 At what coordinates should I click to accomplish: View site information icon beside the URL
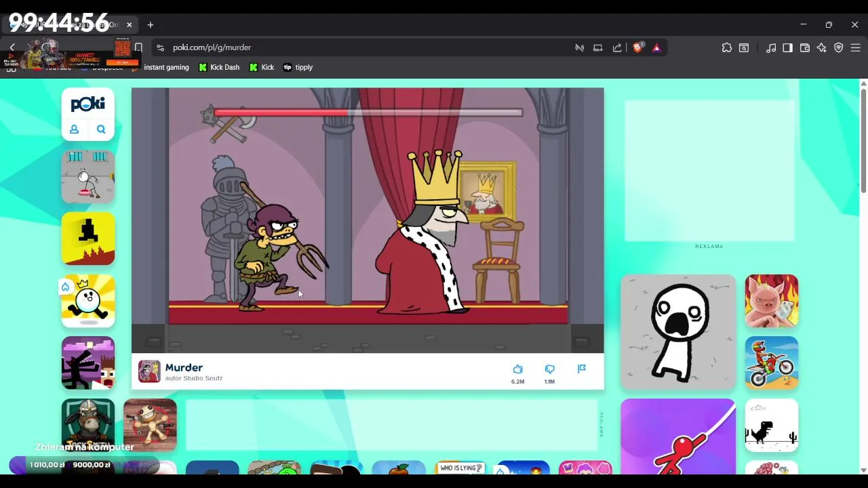160,47
